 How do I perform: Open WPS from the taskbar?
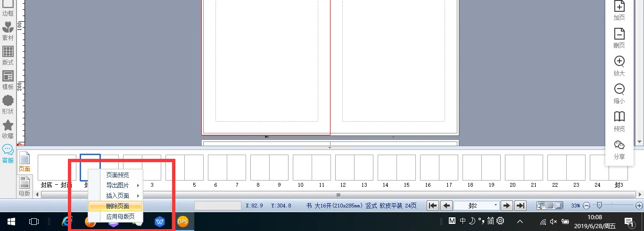(160, 221)
